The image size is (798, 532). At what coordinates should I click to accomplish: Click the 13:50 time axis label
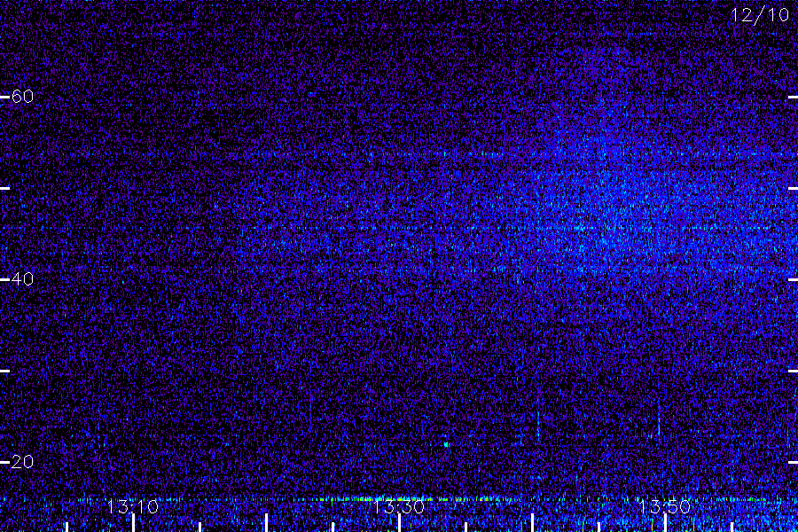pos(665,507)
